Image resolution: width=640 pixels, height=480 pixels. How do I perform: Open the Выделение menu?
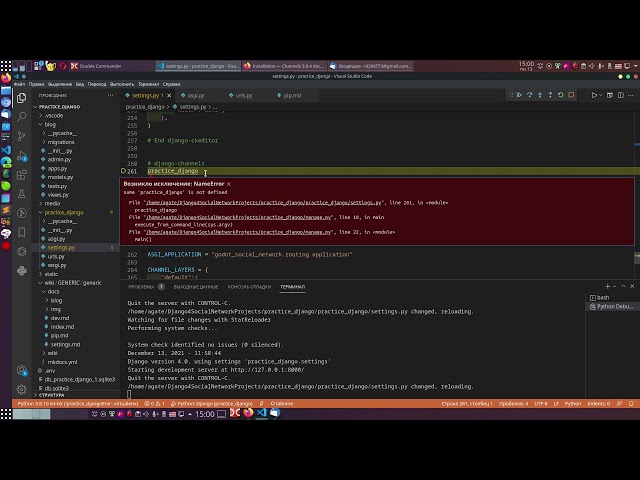point(60,84)
